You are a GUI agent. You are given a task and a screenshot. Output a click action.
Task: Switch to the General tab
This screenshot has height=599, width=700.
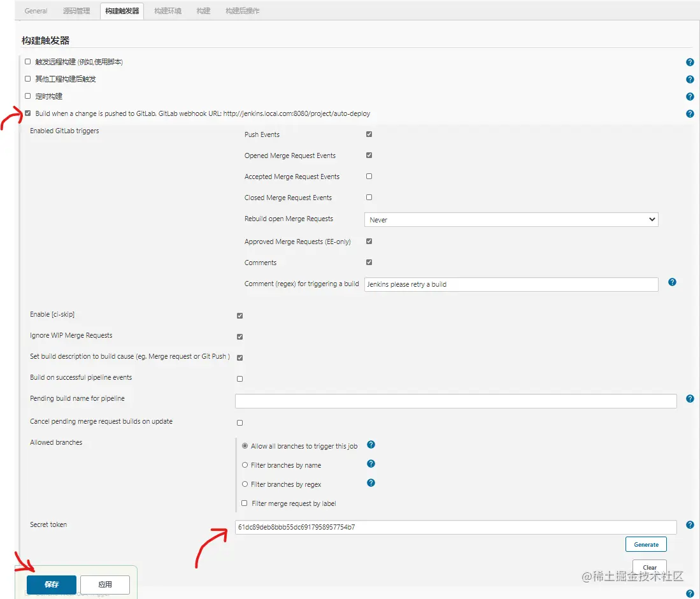click(36, 11)
